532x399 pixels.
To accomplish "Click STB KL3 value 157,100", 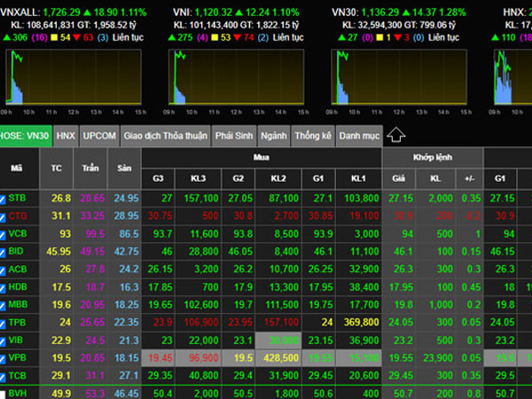I will coord(201,198).
